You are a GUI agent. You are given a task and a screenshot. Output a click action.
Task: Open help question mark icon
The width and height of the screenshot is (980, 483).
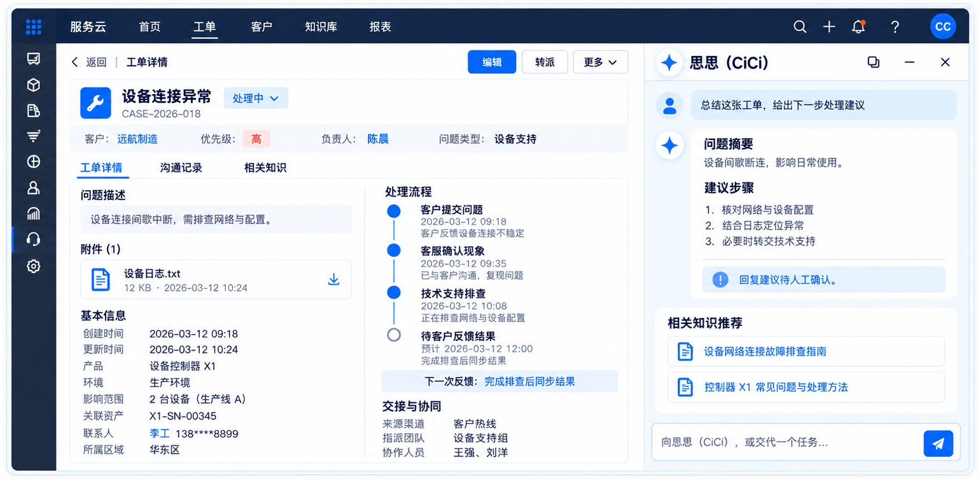tap(895, 27)
